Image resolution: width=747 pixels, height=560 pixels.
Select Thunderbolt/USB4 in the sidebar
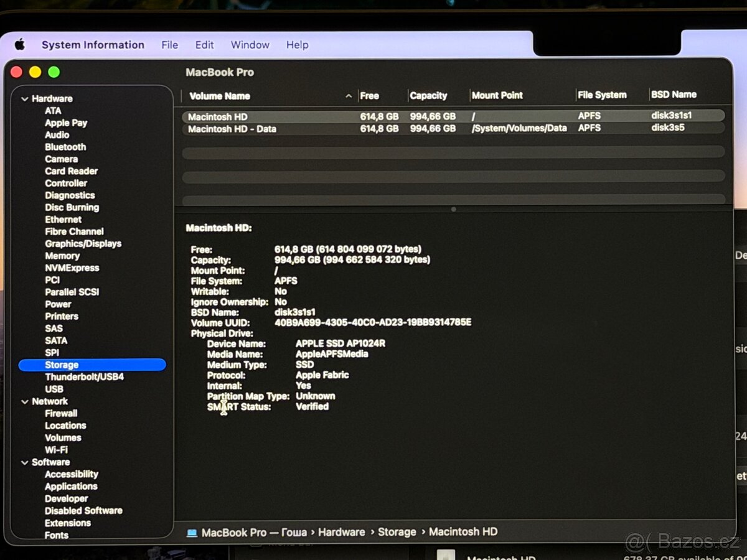click(x=83, y=377)
